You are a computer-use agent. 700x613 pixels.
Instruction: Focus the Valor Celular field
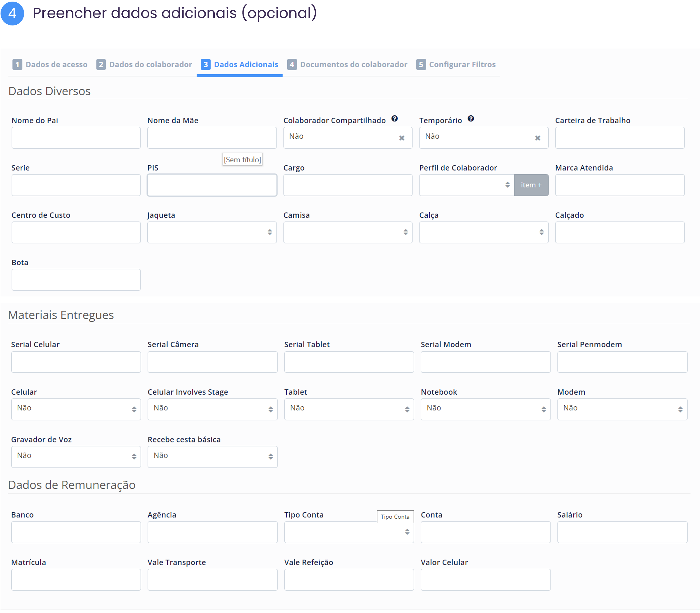485,580
